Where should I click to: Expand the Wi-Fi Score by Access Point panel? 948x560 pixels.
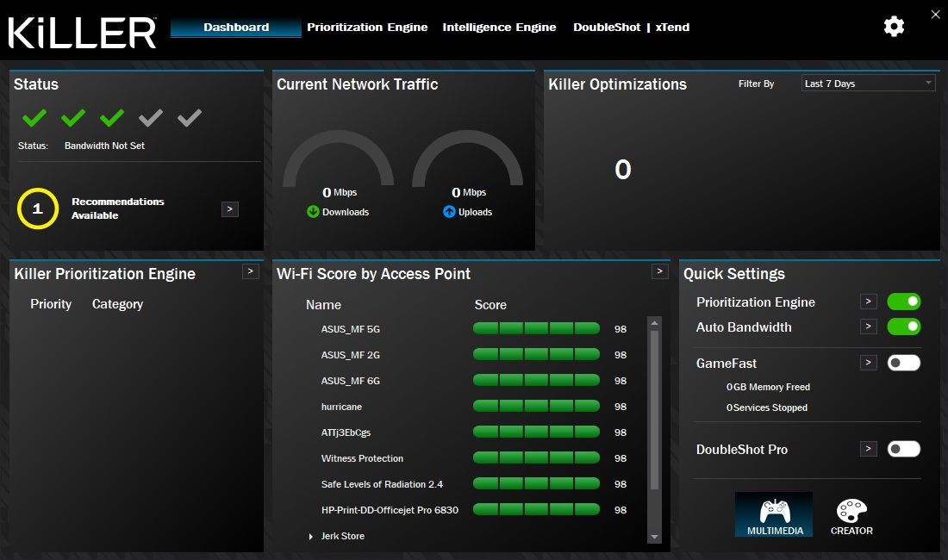click(x=659, y=271)
